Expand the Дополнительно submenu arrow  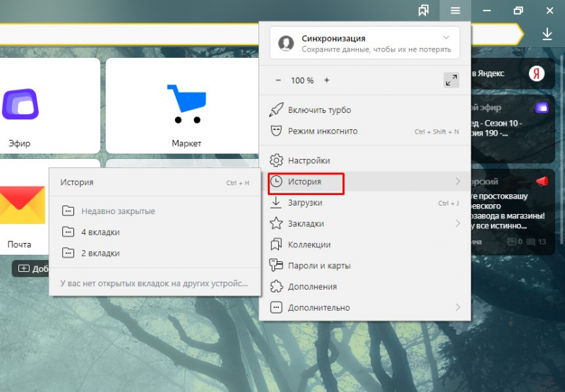pyautogui.click(x=458, y=307)
